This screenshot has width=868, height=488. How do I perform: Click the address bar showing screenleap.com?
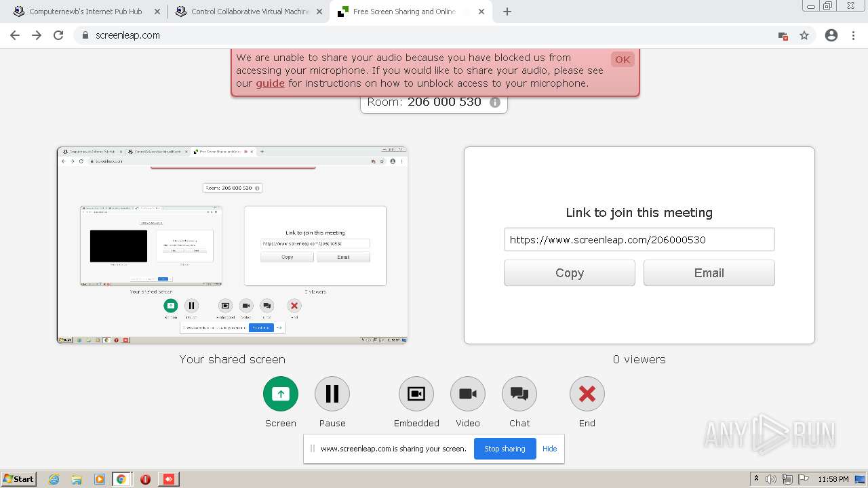434,35
